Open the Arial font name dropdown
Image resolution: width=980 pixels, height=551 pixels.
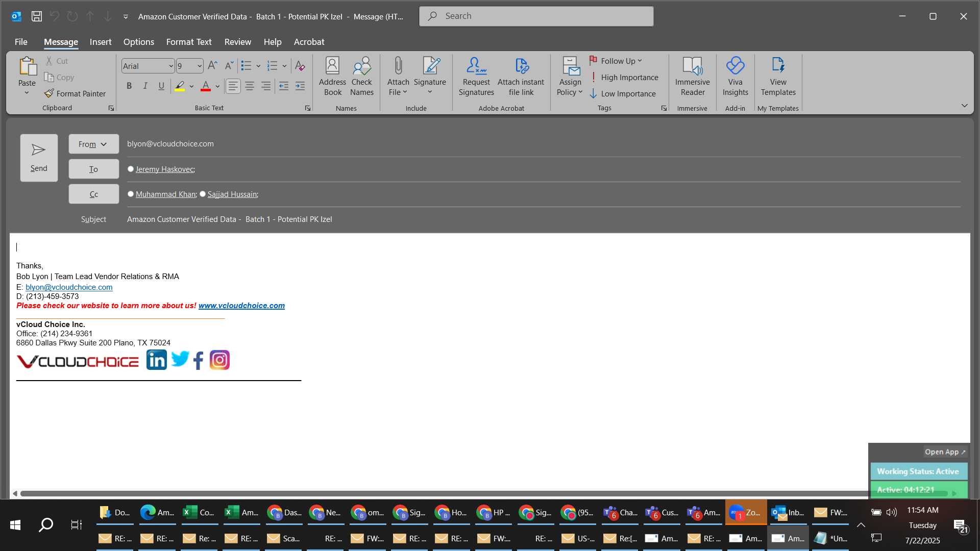click(171, 66)
